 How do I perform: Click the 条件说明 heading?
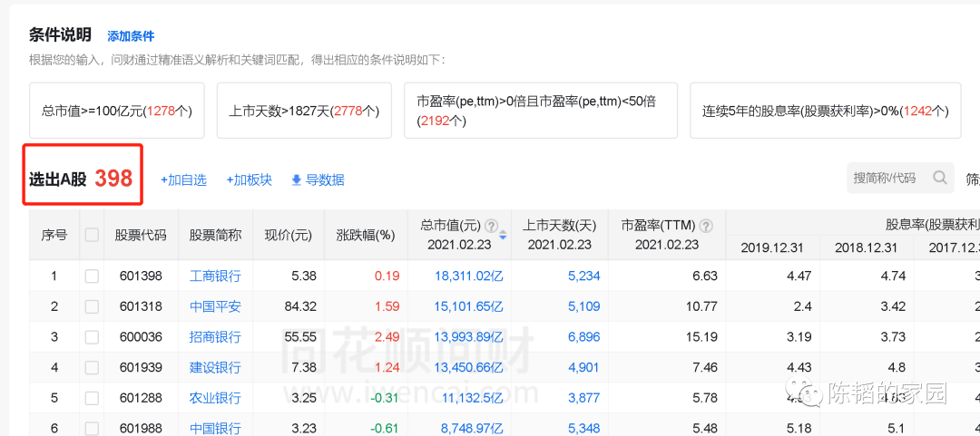(60, 35)
